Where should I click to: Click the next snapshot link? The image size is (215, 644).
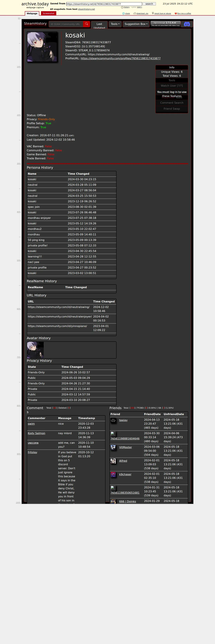pos(139,7)
